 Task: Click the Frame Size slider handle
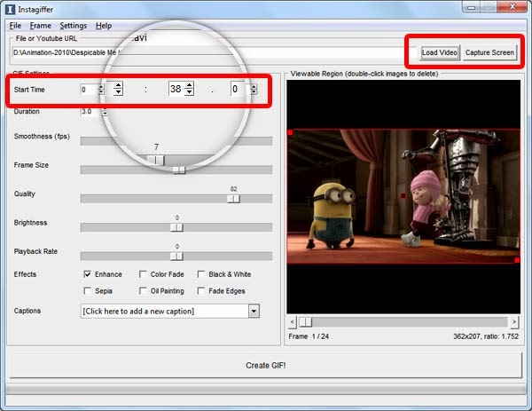pyautogui.click(x=179, y=170)
